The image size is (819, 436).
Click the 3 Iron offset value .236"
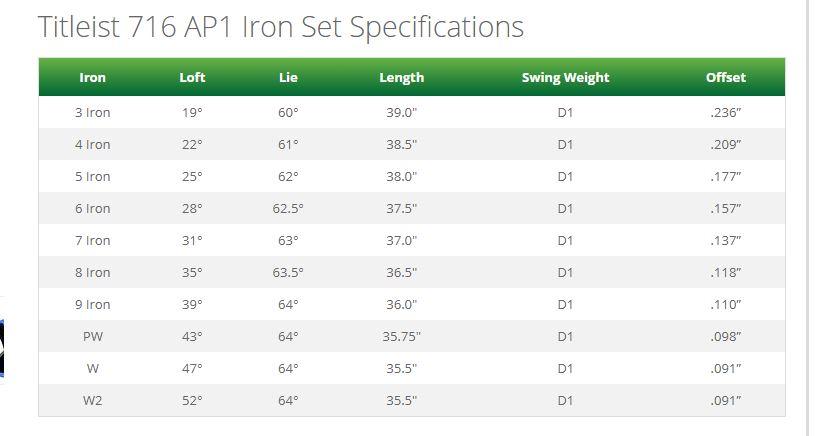point(725,113)
